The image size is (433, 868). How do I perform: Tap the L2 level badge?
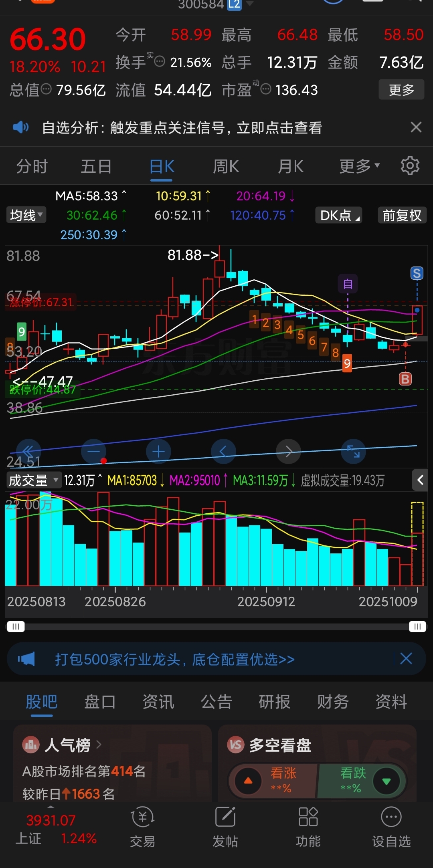[235, 4]
